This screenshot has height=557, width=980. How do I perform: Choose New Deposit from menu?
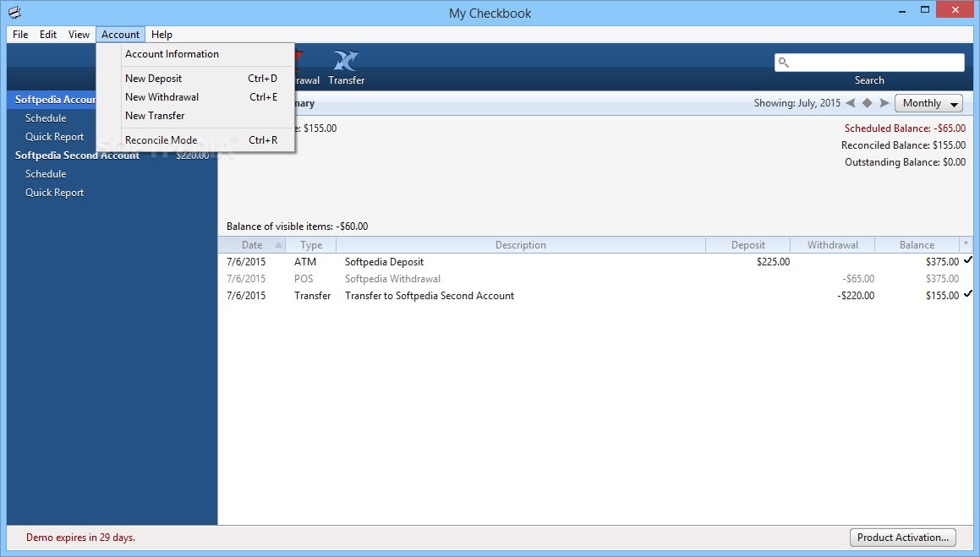click(x=195, y=79)
